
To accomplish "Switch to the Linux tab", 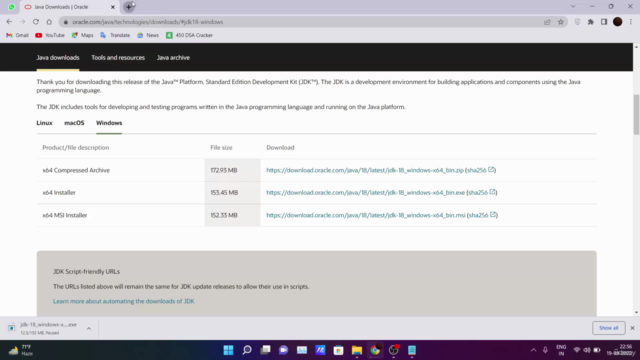I will pyautogui.click(x=44, y=123).
